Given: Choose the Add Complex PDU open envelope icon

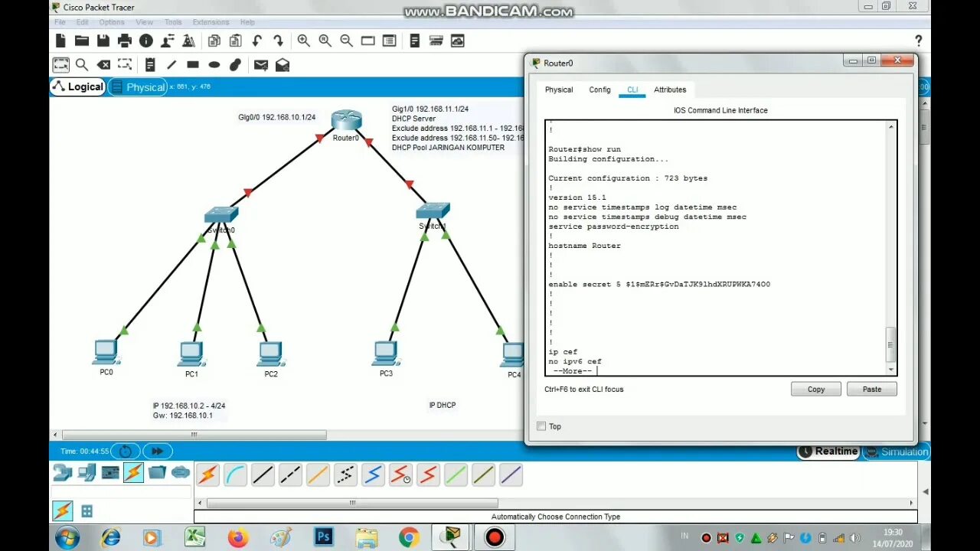Looking at the screenshot, I should [x=283, y=65].
